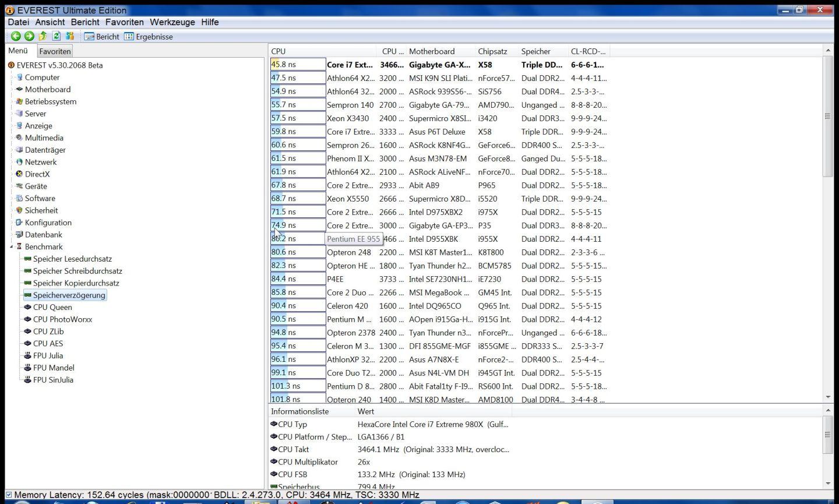Click the results list scrollbar up arrow
The image size is (839, 504).
point(828,51)
